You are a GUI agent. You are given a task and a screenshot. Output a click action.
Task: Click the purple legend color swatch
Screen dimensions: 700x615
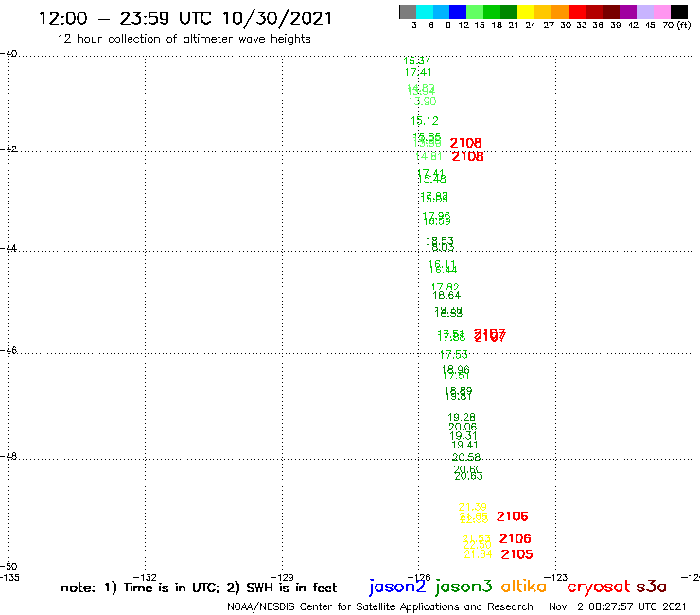point(628,11)
